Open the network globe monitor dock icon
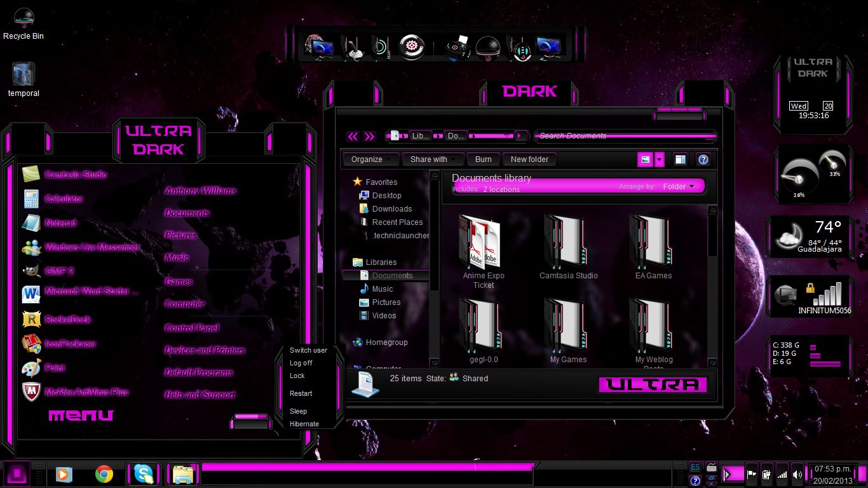This screenshot has width=868, height=488. [318, 47]
